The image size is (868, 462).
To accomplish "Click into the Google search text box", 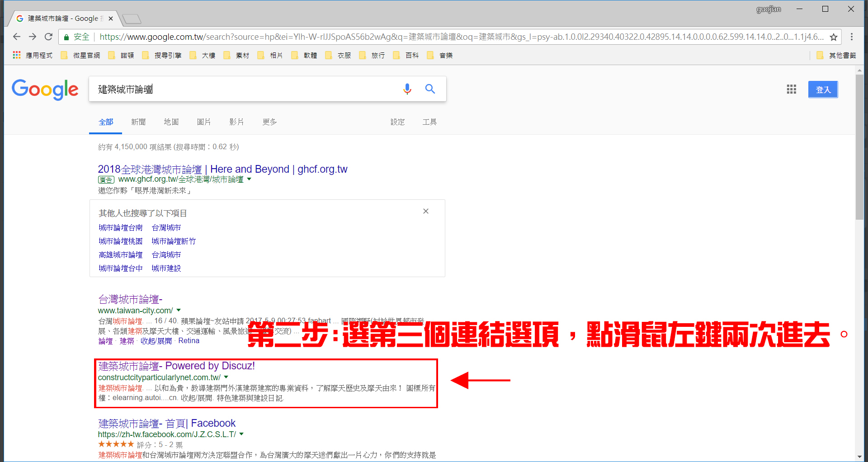I will pyautogui.click(x=244, y=89).
